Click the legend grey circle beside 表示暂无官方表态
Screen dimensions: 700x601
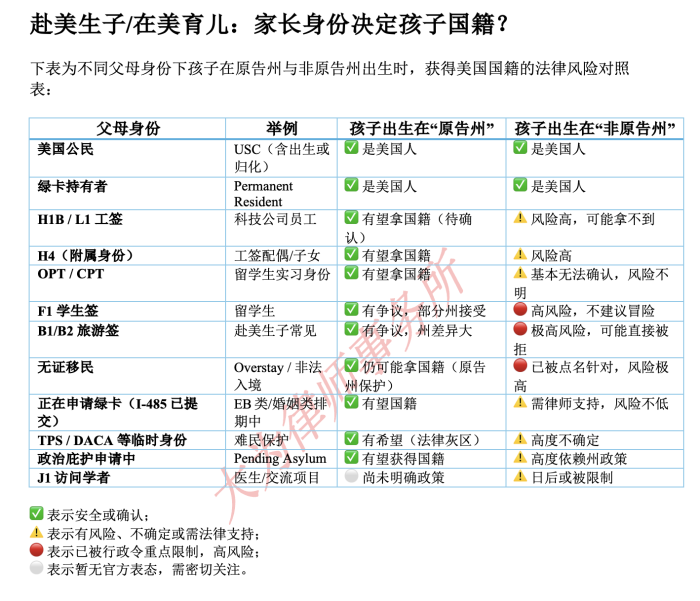coord(37,568)
